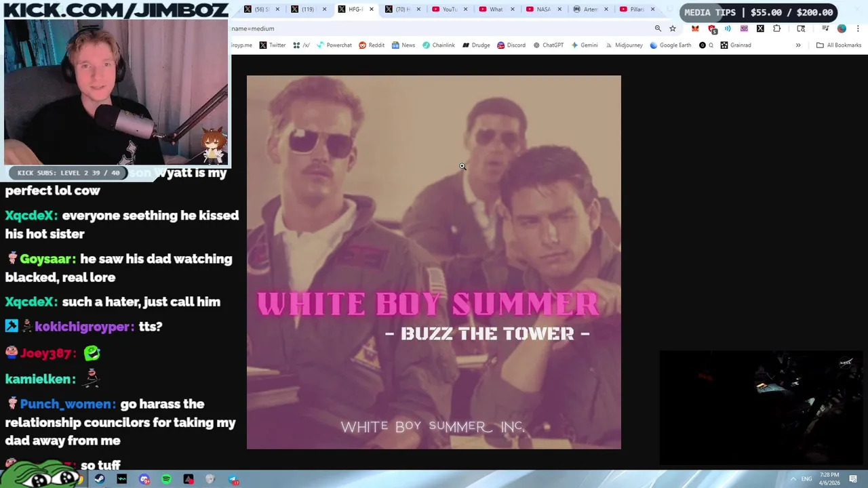Viewport: 868px width, 488px height.
Task: Open Spotify from the taskbar
Action: coord(166,479)
